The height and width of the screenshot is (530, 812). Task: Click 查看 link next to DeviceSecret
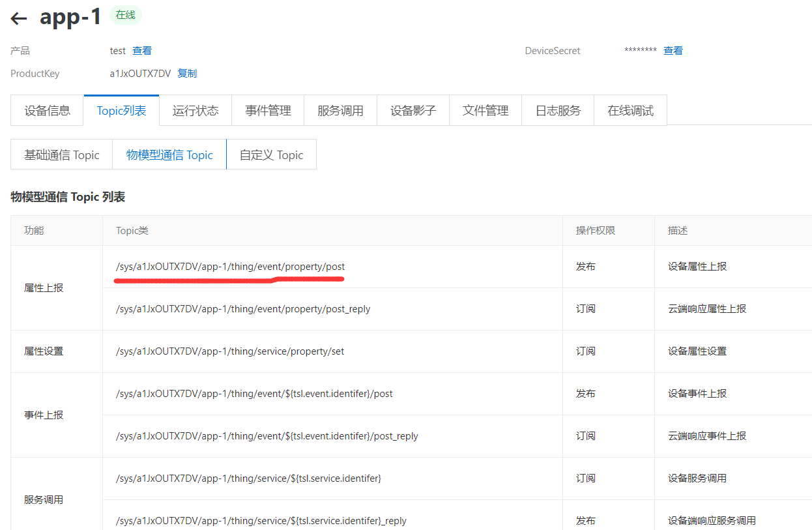673,50
